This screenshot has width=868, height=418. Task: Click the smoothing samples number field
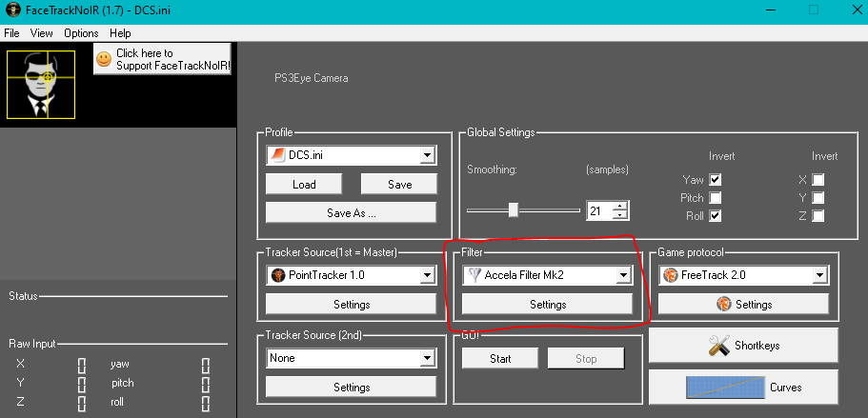[599, 210]
